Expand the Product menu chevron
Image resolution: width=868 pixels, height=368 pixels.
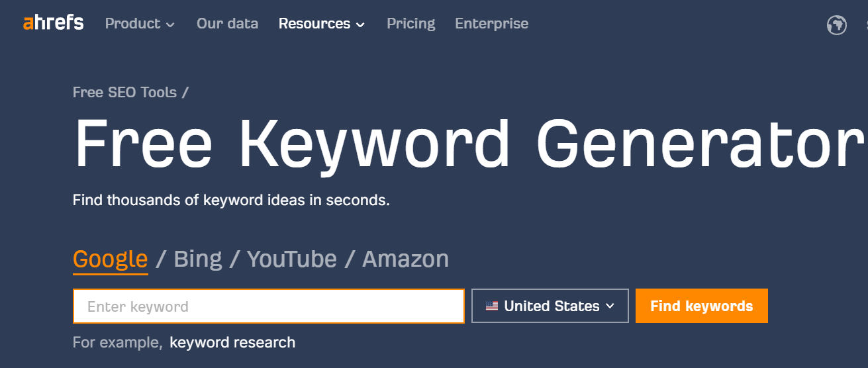[x=171, y=25]
